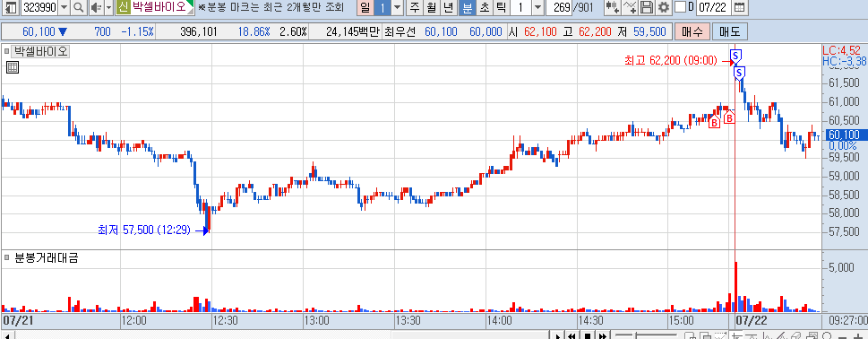Image resolution: width=868 pixels, height=339 pixels.
Task: Toggle the 박셀바이오 price chart legend box
Action: click(x=7, y=52)
